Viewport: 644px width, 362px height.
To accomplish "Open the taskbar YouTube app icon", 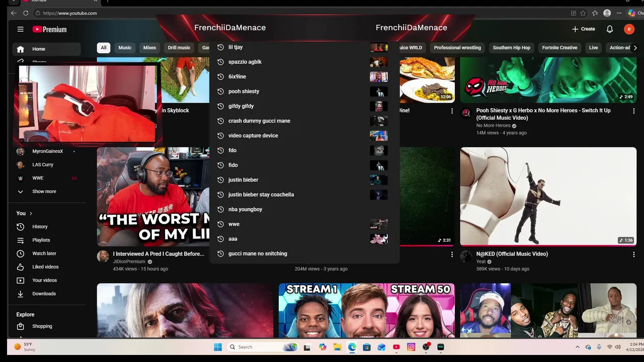I will 396,347.
